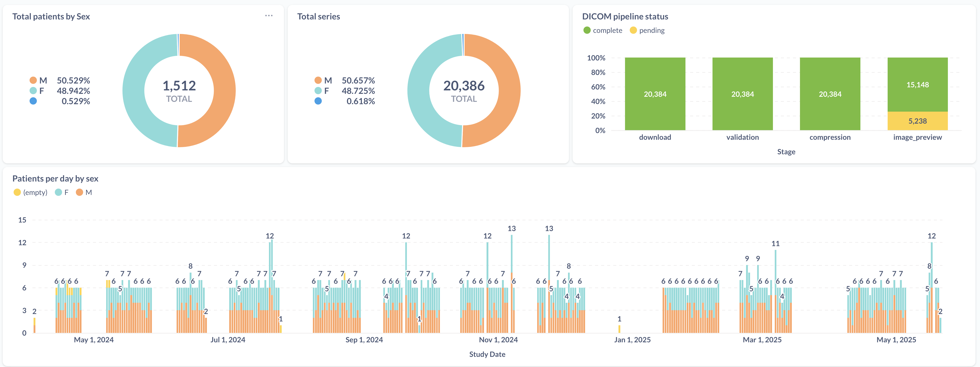Toggle the teal F series in Patients per day legend
The height and width of the screenshot is (367, 980).
coord(58,192)
